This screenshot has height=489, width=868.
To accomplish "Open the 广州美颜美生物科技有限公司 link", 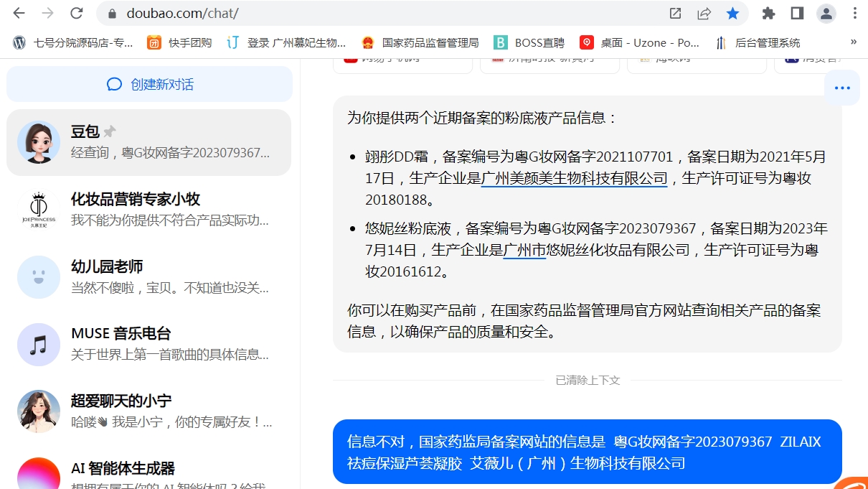I will tap(574, 178).
